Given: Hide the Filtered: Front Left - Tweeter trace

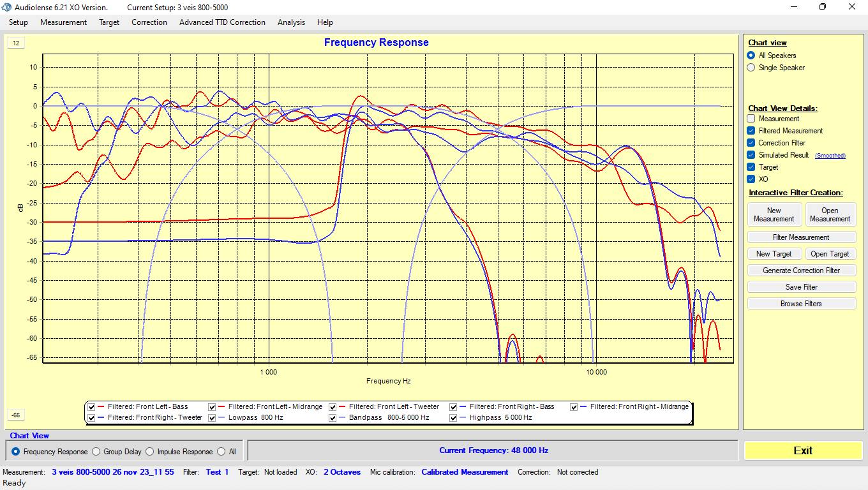Looking at the screenshot, I should click(x=333, y=407).
